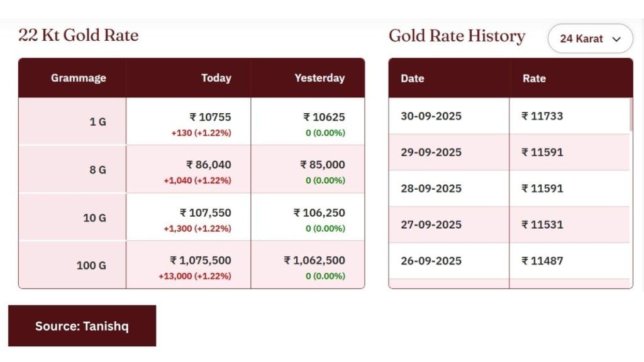Select the Today column header
Screen dimensions: 644x362
[x=216, y=78]
